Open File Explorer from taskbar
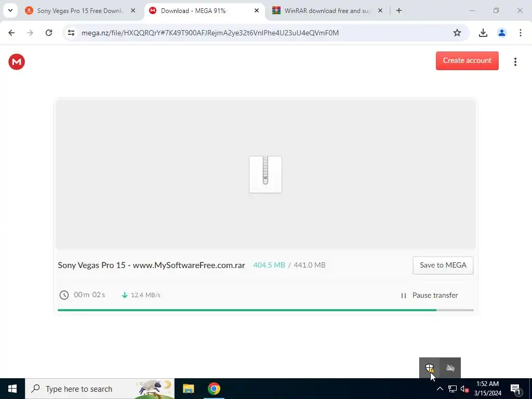Viewport: 532px width, 399px height. point(188,389)
